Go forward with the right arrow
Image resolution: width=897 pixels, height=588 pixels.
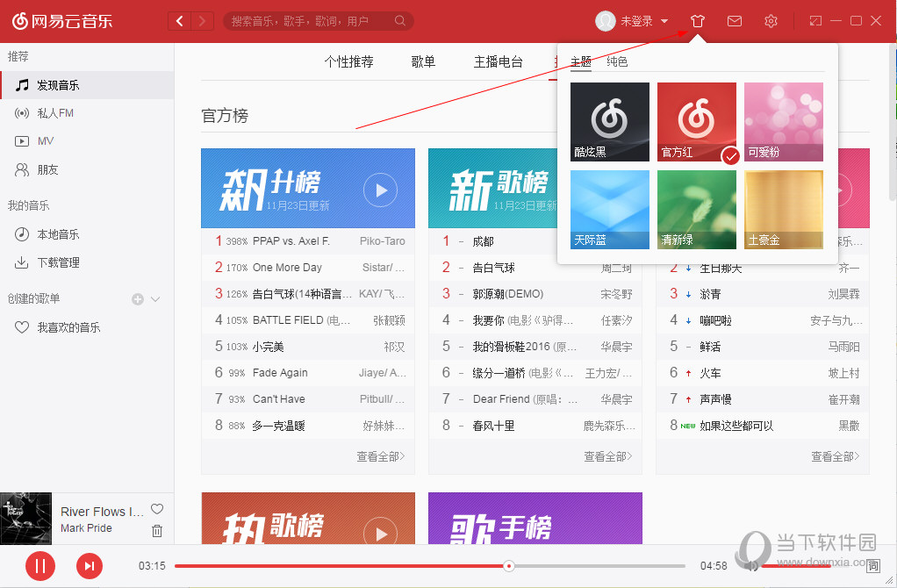202,21
